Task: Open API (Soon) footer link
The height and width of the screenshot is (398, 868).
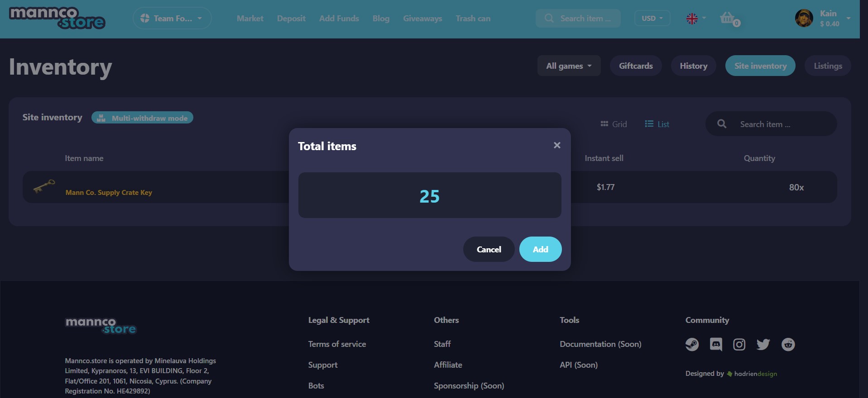Action: click(579, 365)
